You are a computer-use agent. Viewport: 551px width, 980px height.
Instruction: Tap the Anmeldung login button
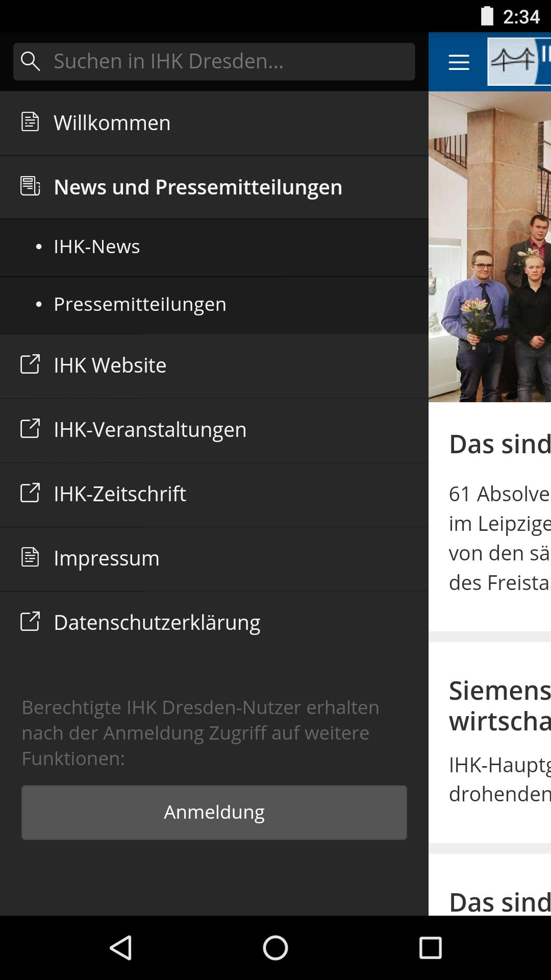click(x=214, y=812)
